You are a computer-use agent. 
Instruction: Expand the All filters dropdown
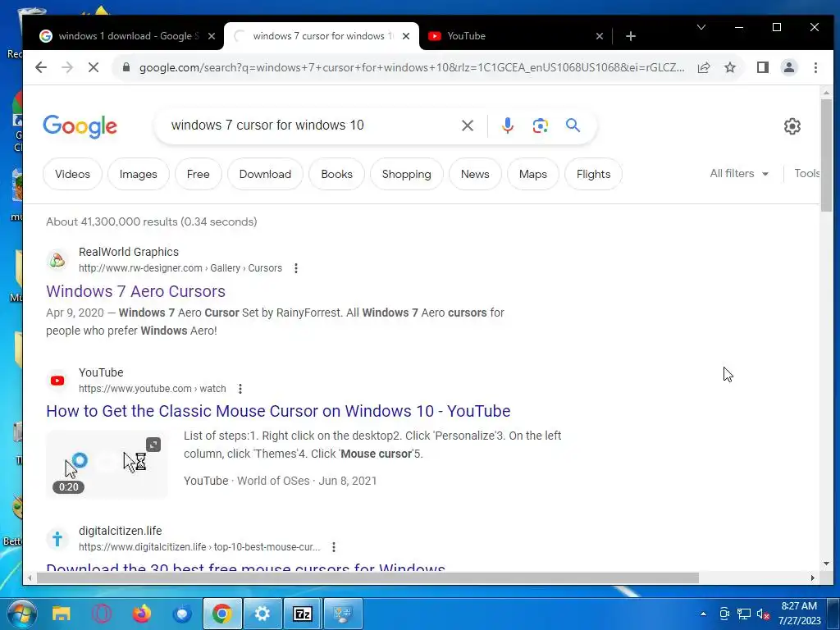pos(739,174)
